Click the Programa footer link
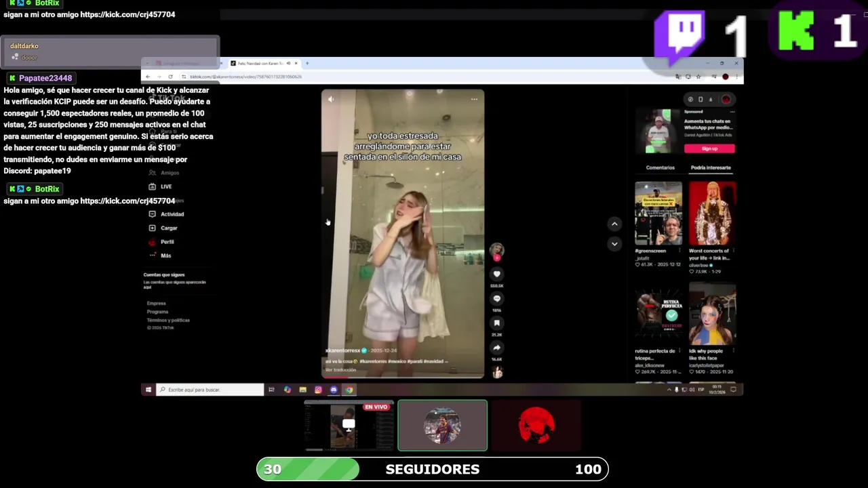The image size is (868, 488). [157, 312]
